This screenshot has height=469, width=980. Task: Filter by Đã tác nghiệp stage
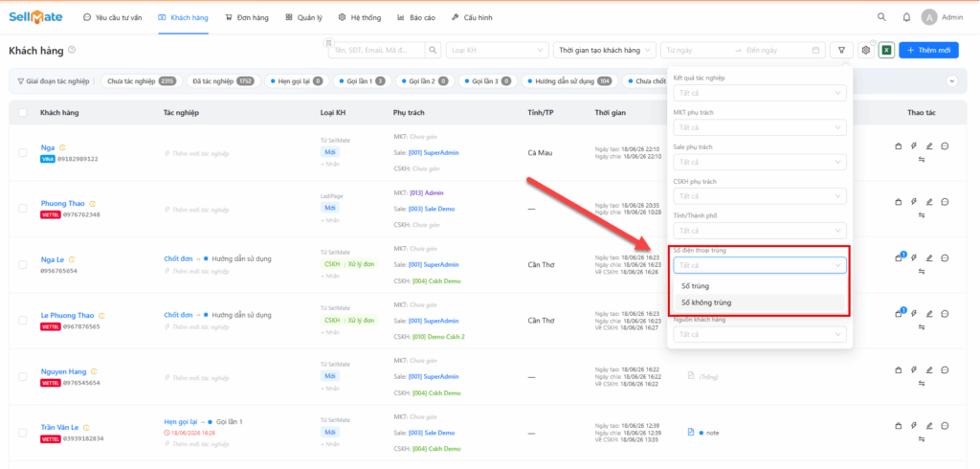point(223,80)
